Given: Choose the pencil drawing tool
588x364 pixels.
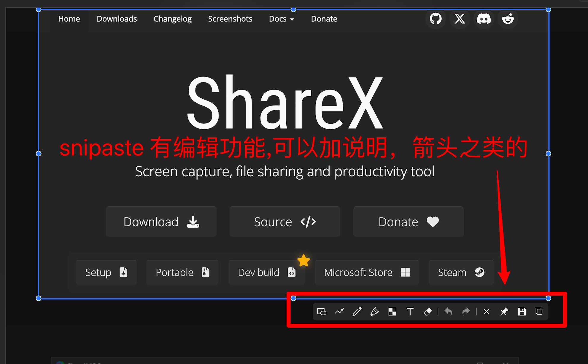Looking at the screenshot, I should (357, 312).
